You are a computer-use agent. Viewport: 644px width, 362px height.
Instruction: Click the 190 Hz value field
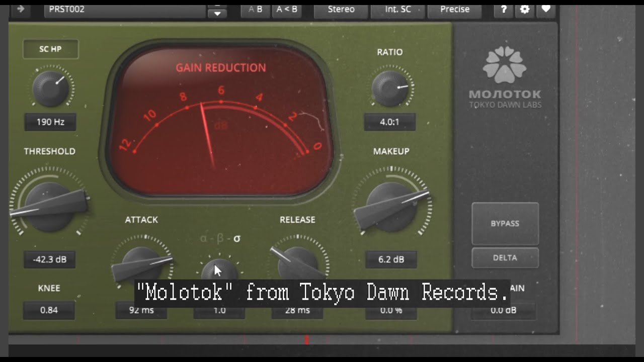pos(50,122)
